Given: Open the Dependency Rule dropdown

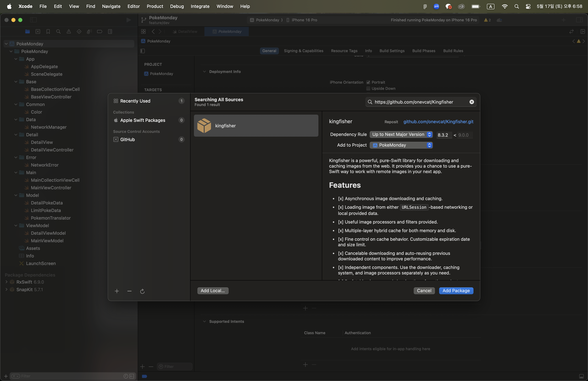Looking at the screenshot, I should [401, 134].
